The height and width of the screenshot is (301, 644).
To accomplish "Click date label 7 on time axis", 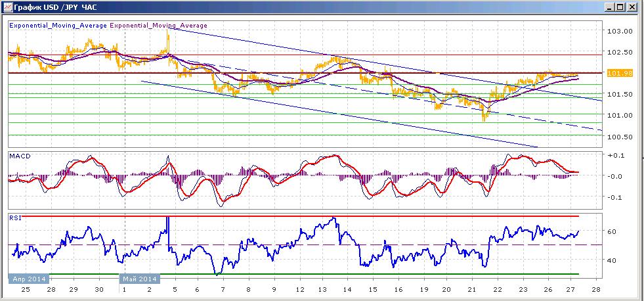I will tap(223, 289).
